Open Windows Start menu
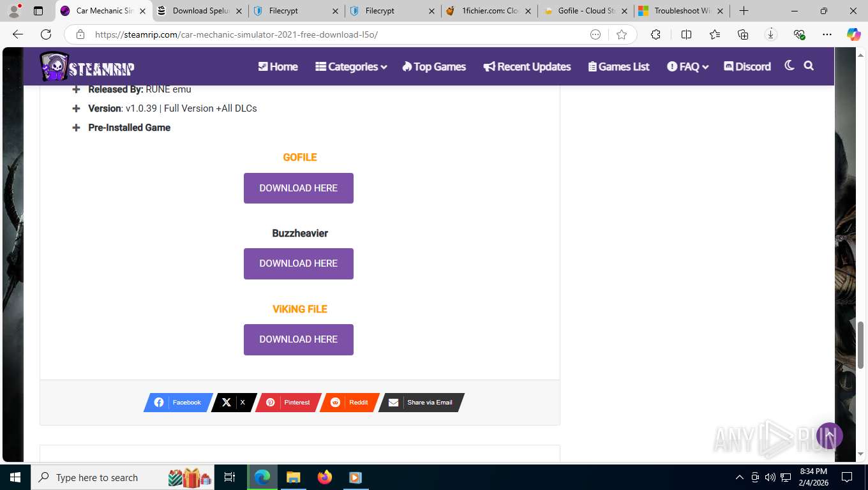868x490 pixels. click(15, 477)
